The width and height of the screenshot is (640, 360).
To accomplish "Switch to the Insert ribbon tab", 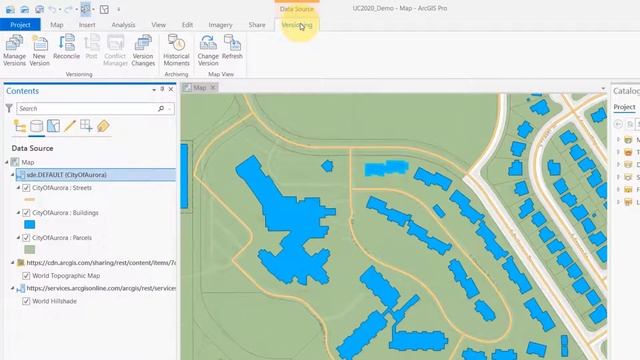I will [x=87, y=25].
